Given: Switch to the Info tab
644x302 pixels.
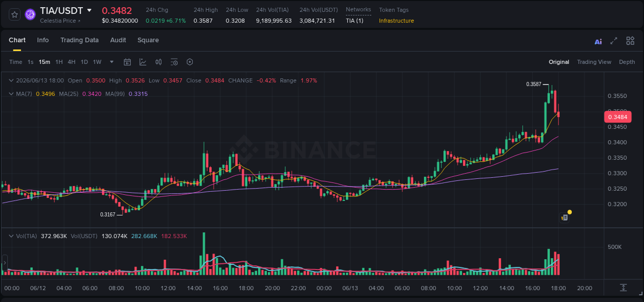Looking at the screenshot, I should tap(43, 40).
